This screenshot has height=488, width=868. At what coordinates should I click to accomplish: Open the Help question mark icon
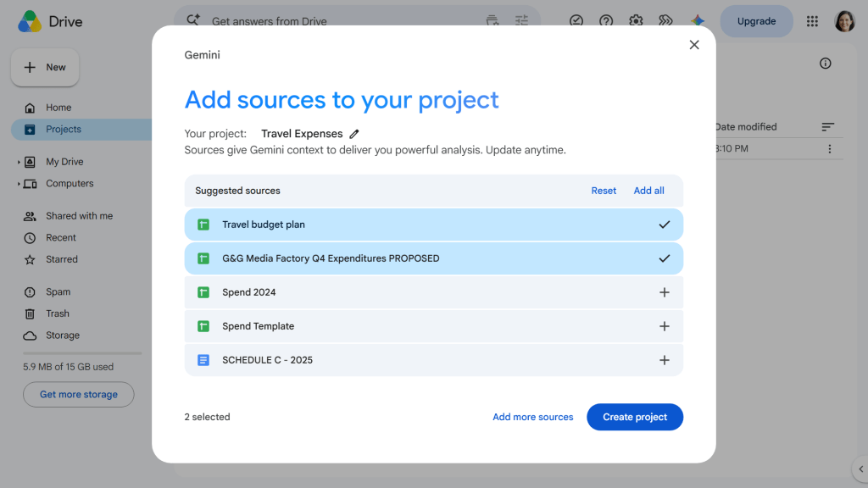point(606,21)
